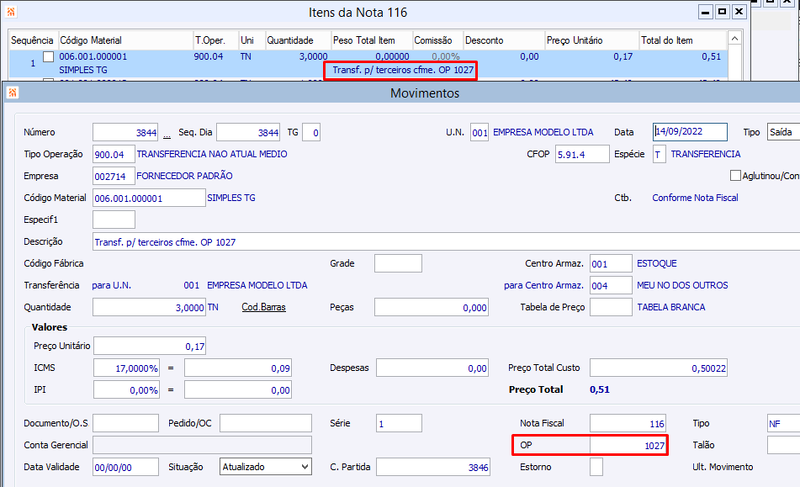
Task: Click the Itens da Nota window app icon
Action: (11, 11)
